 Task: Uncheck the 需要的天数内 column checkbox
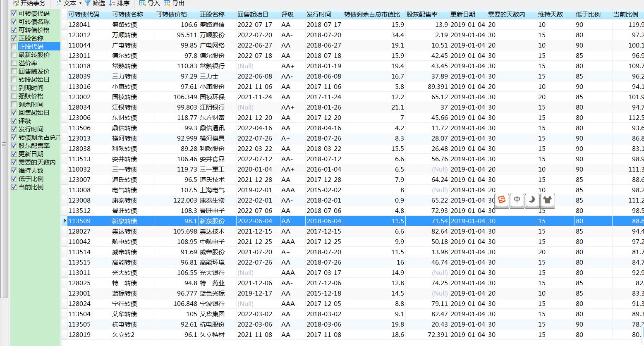tap(14, 162)
